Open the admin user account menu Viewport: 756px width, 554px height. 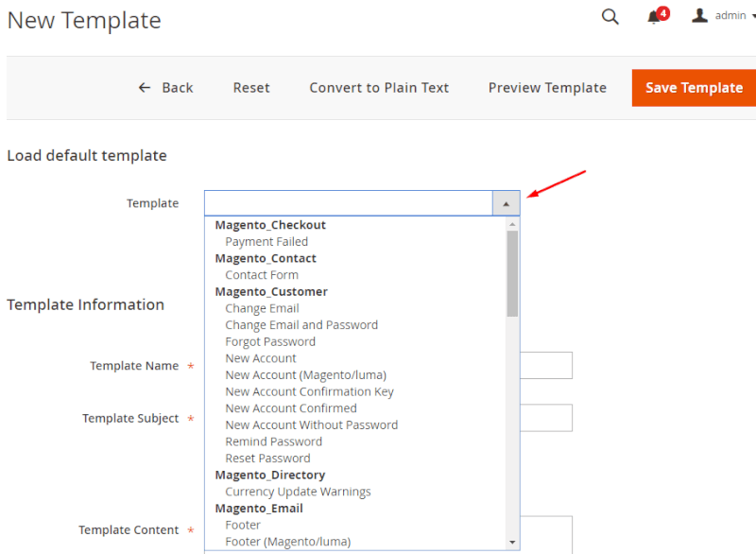click(x=723, y=15)
